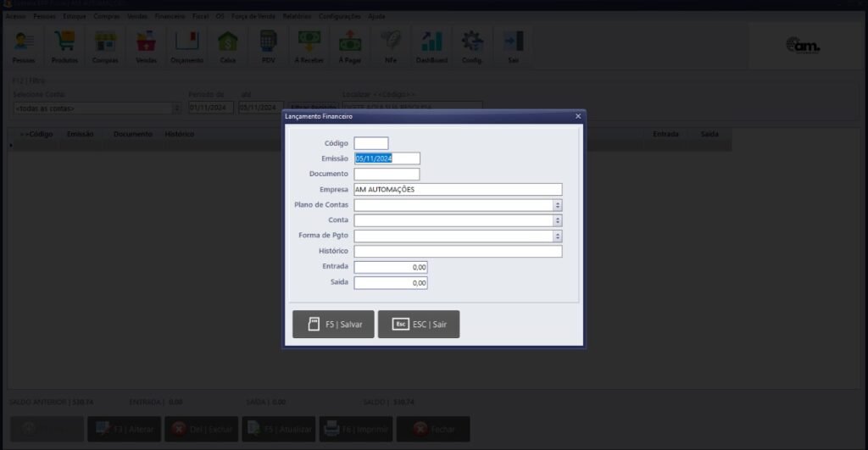Screen dimensions: 868x450
Task: Open the À Receber toolbar icon
Action: click(x=309, y=46)
